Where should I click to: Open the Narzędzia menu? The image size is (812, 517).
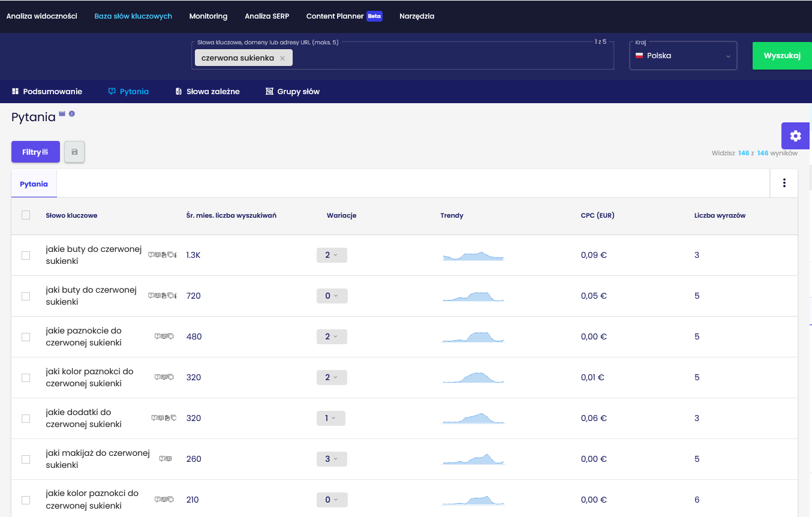[x=417, y=16]
